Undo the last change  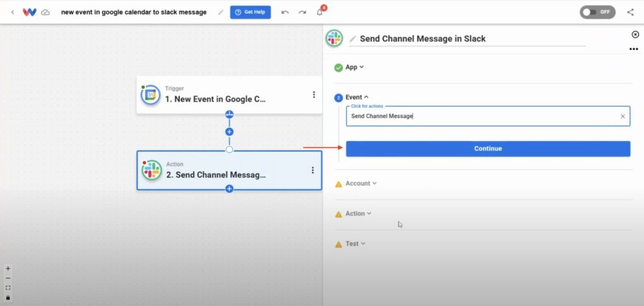point(285,13)
